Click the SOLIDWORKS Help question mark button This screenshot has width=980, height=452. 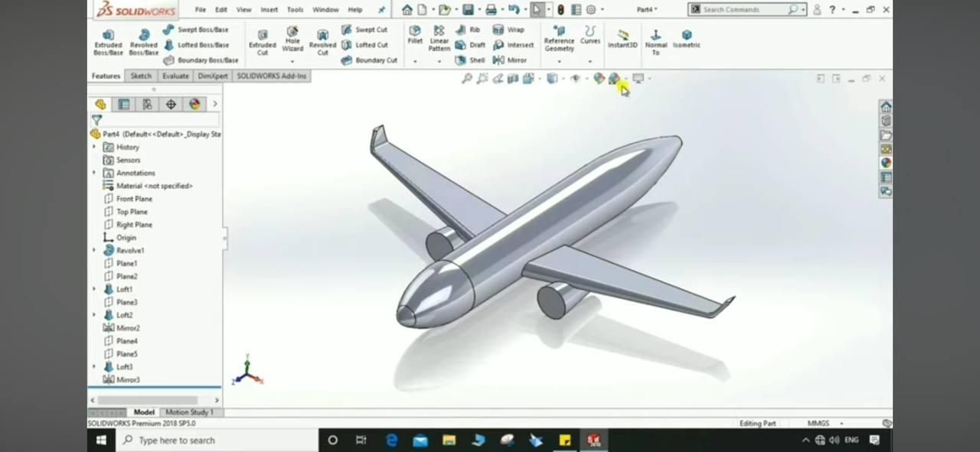(x=831, y=9)
